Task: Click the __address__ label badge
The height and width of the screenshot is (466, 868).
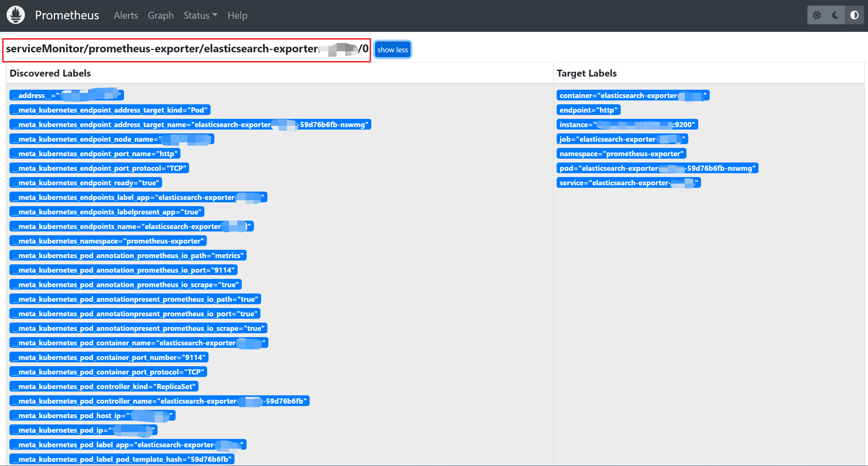Action: 67,95
